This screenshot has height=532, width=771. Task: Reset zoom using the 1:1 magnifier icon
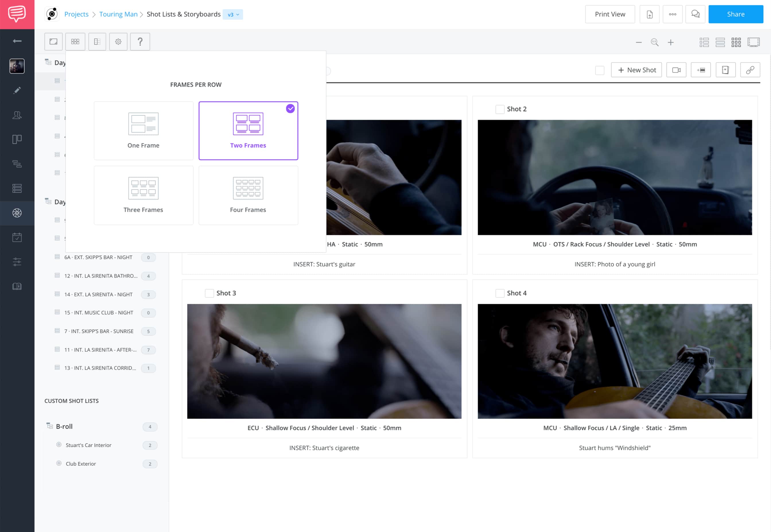coord(654,42)
